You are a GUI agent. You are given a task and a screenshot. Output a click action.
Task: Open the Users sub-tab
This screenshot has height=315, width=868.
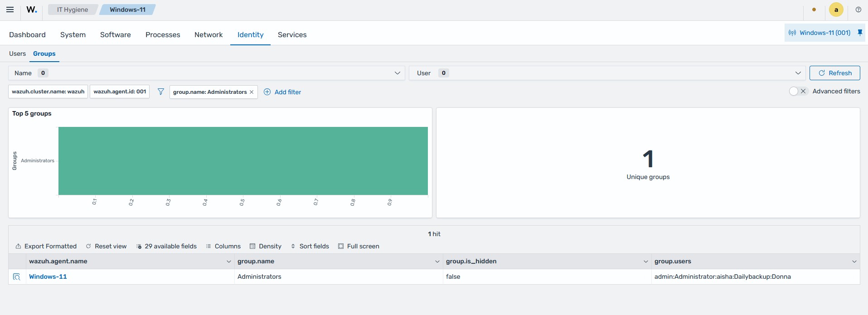17,53
